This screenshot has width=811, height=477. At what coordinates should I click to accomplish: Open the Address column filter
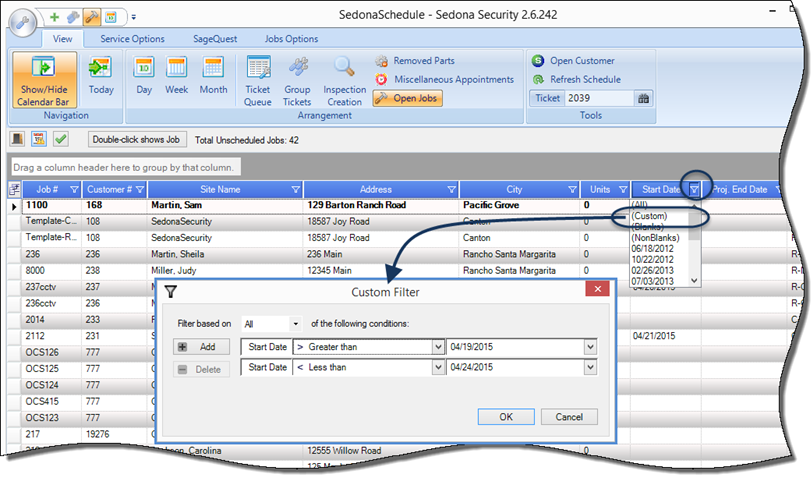coord(452,190)
